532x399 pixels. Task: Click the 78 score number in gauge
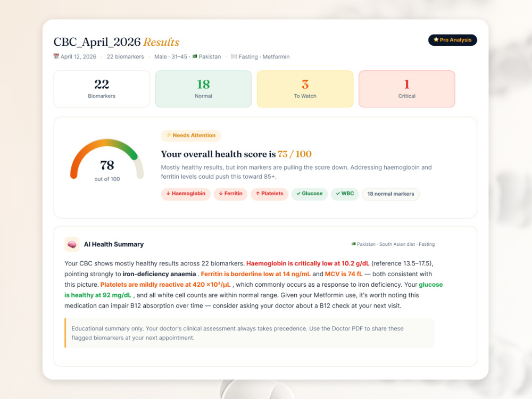tap(107, 165)
